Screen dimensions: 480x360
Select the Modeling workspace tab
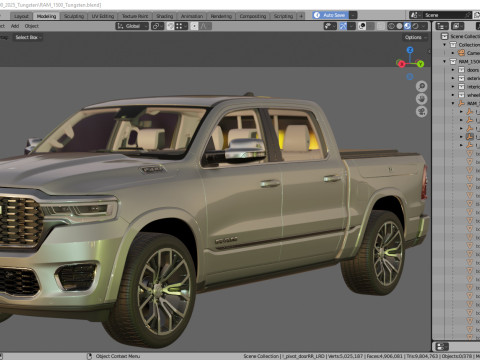(46, 16)
